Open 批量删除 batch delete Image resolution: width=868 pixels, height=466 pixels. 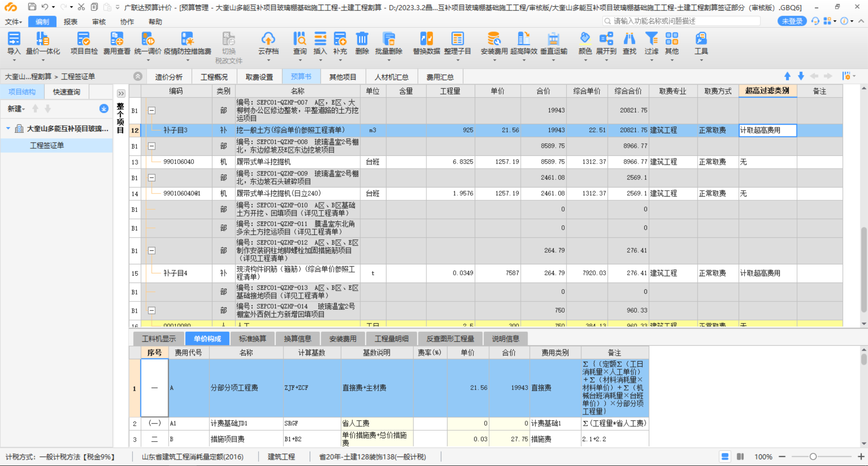click(389, 43)
